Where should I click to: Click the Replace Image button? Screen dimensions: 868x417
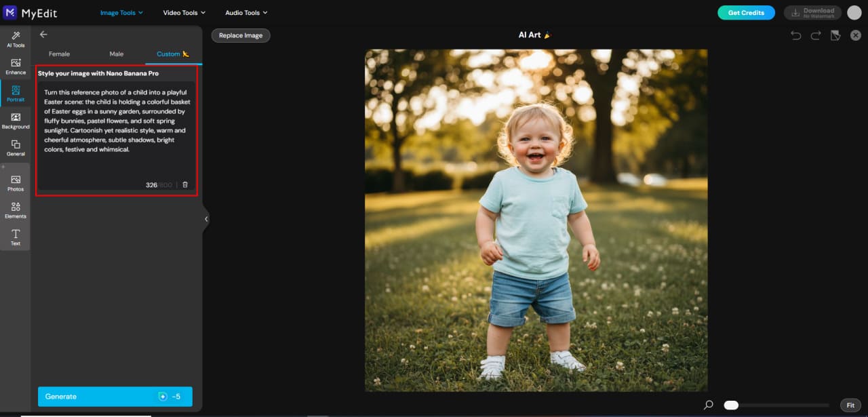(241, 35)
